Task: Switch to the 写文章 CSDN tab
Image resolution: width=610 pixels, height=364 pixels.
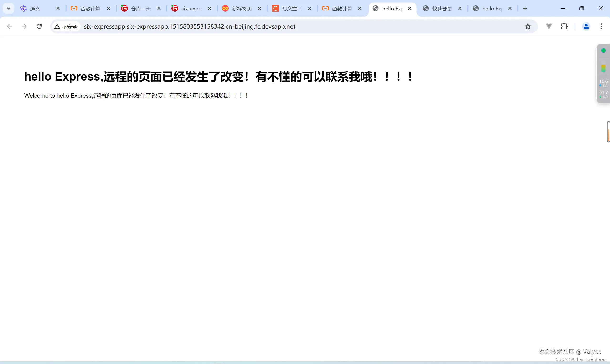Action: [x=291, y=9]
